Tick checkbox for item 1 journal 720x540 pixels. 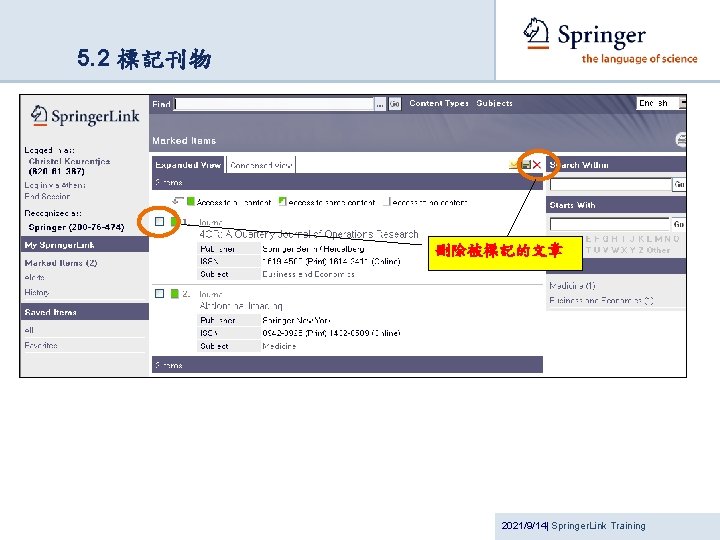coord(159,222)
